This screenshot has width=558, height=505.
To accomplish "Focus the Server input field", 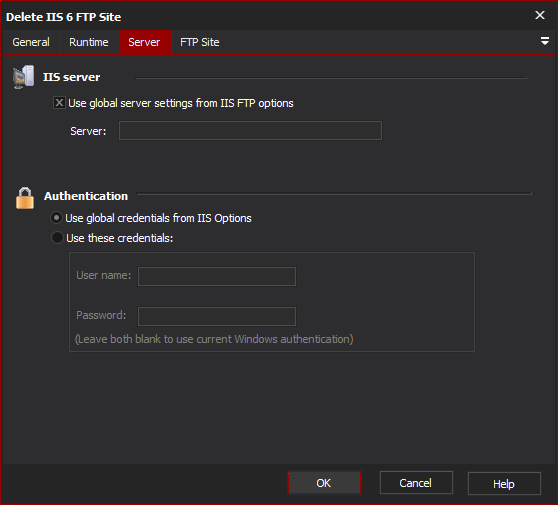I will coord(250,131).
